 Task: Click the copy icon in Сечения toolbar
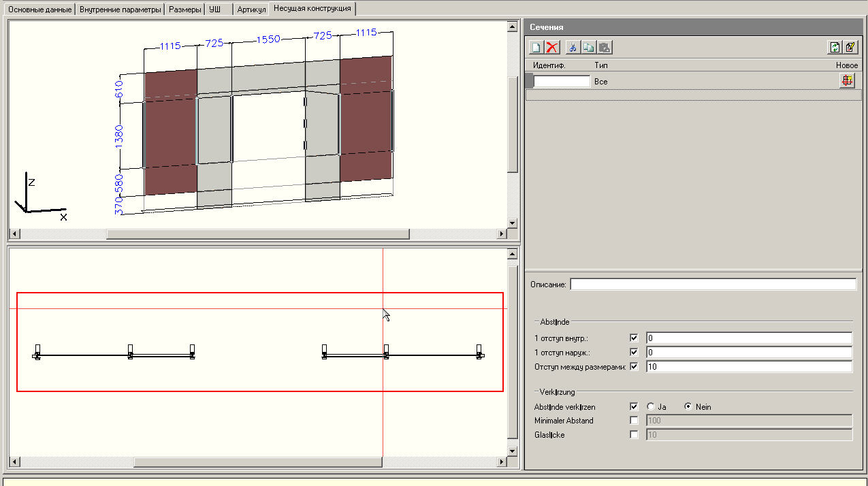tap(588, 48)
